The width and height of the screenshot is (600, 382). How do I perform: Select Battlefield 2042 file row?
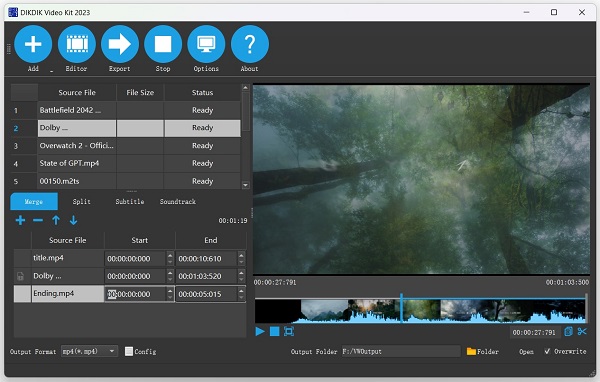pyautogui.click(x=126, y=110)
